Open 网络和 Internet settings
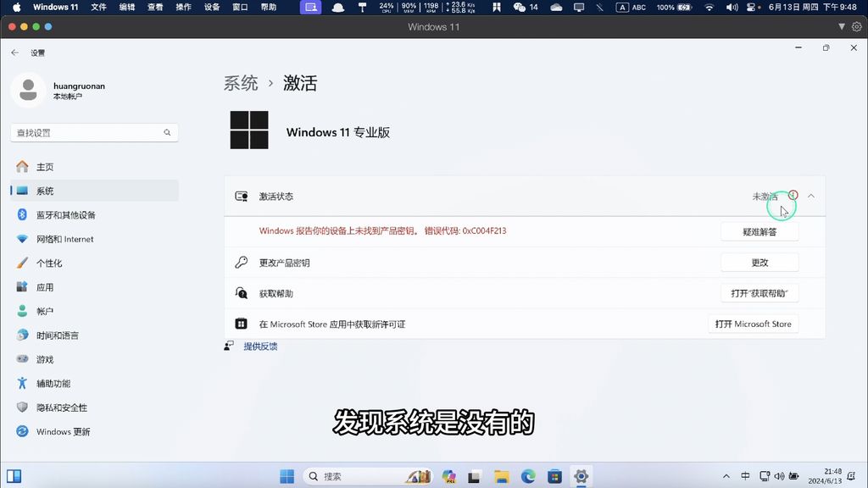 [x=94, y=239]
